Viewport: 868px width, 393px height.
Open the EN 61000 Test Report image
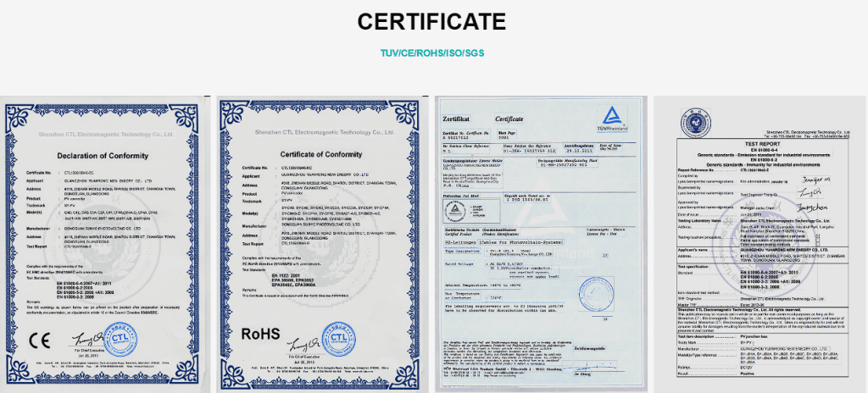(x=761, y=244)
